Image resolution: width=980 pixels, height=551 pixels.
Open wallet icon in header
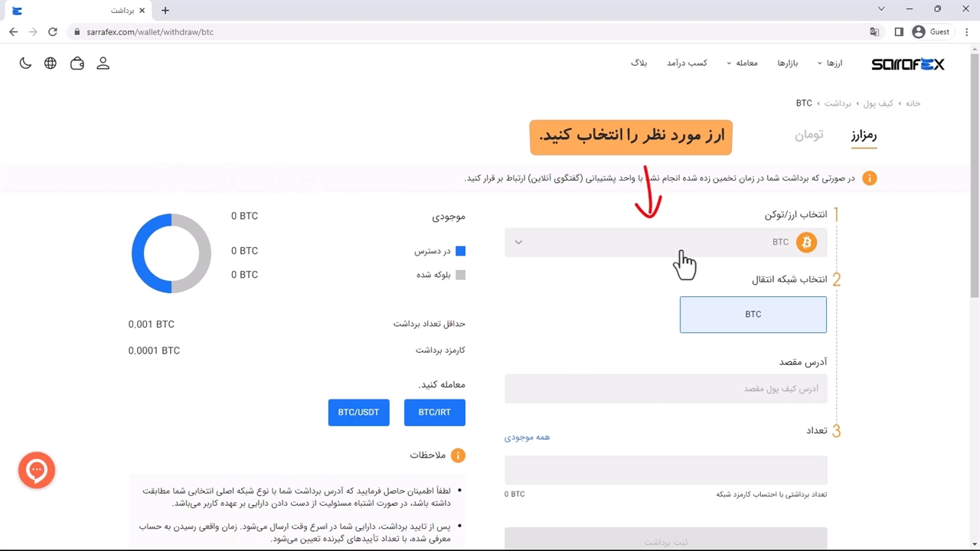[77, 64]
